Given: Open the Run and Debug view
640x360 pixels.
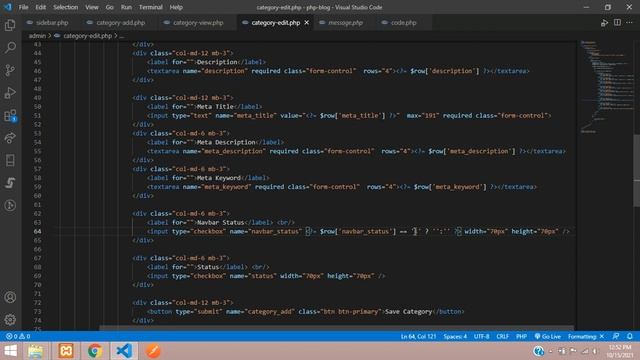Looking at the screenshot, I should click(x=10, y=93).
